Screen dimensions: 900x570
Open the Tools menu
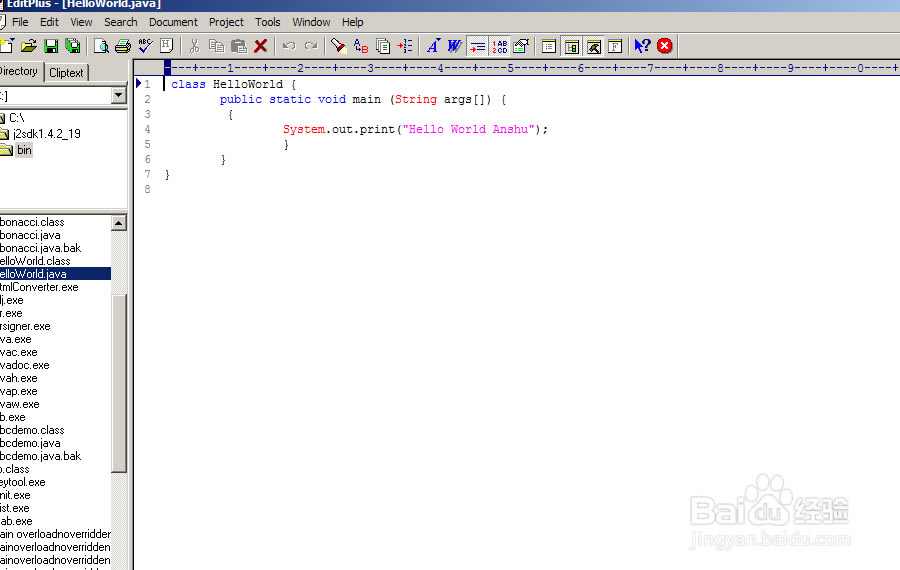click(267, 22)
